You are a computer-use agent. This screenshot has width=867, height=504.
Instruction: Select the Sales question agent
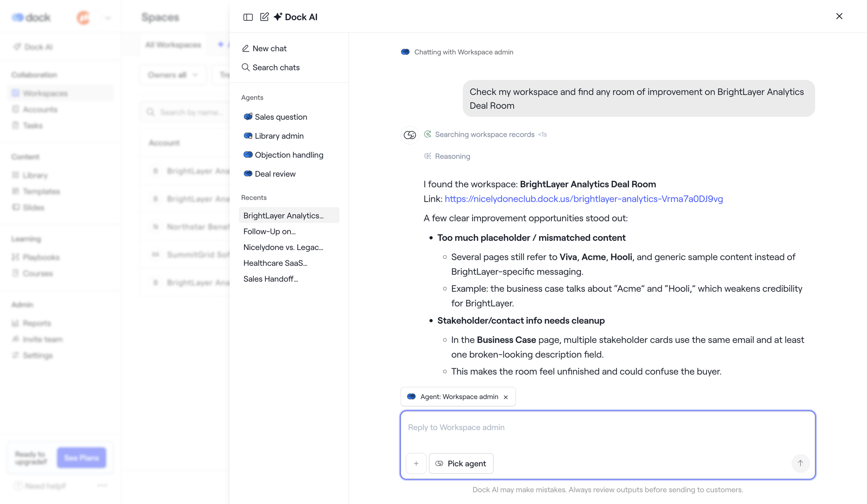click(275, 117)
